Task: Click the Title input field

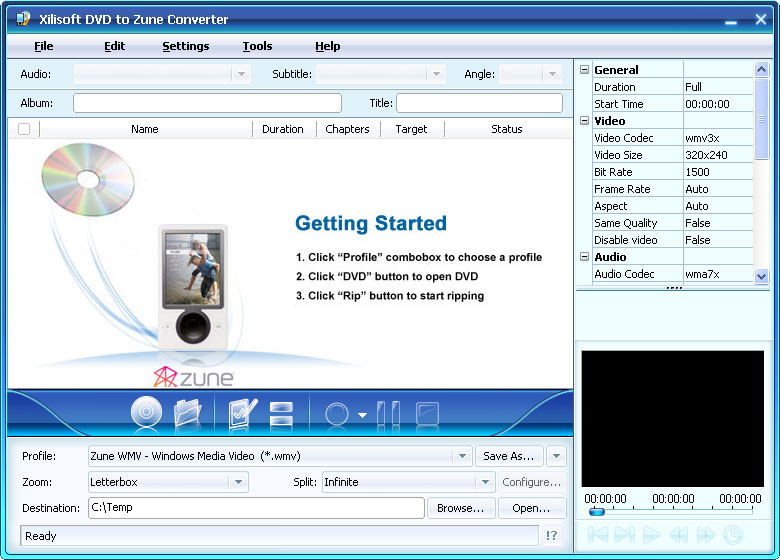Action: (x=480, y=103)
